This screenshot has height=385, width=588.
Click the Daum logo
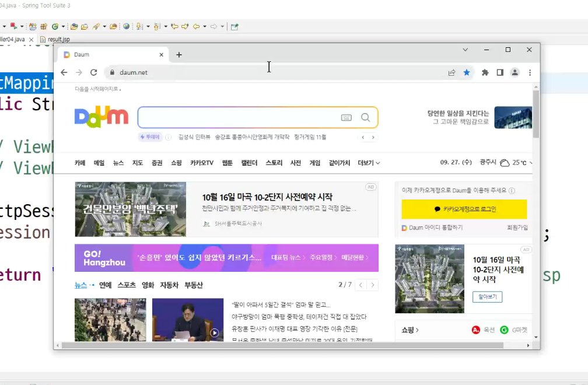[x=101, y=117]
